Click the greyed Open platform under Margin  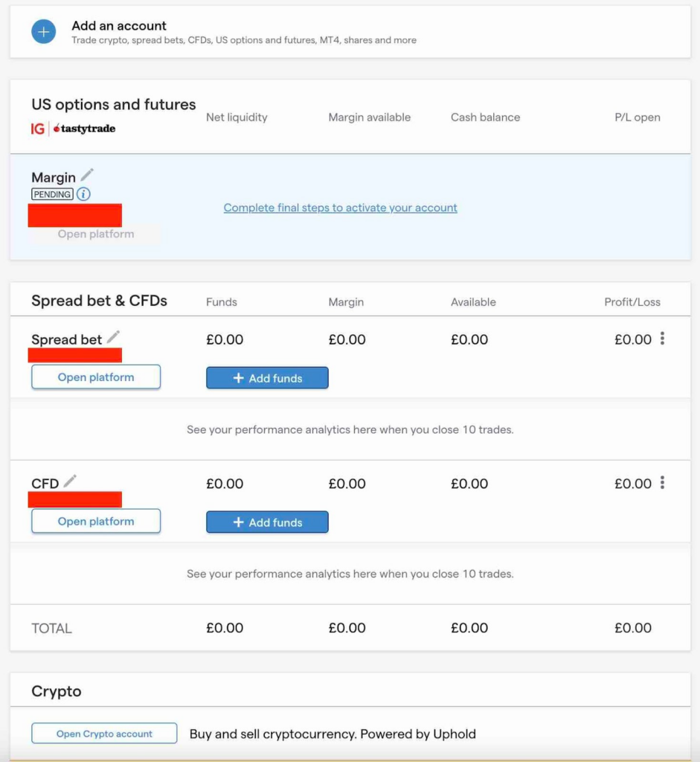click(96, 234)
